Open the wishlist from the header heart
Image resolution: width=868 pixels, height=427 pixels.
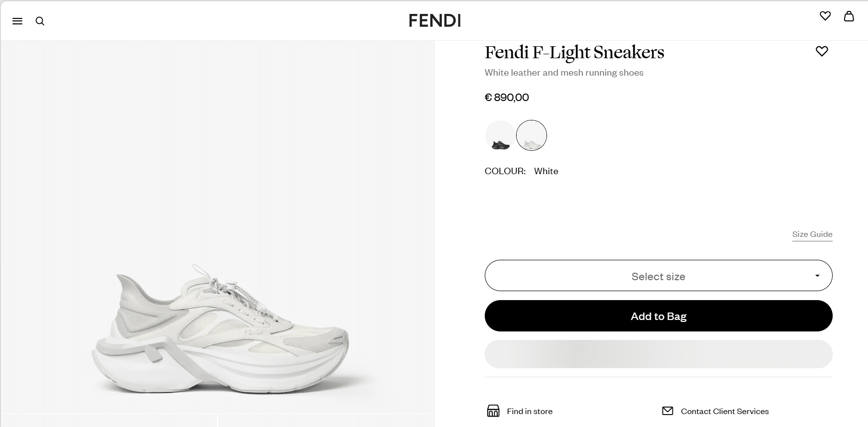click(825, 16)
